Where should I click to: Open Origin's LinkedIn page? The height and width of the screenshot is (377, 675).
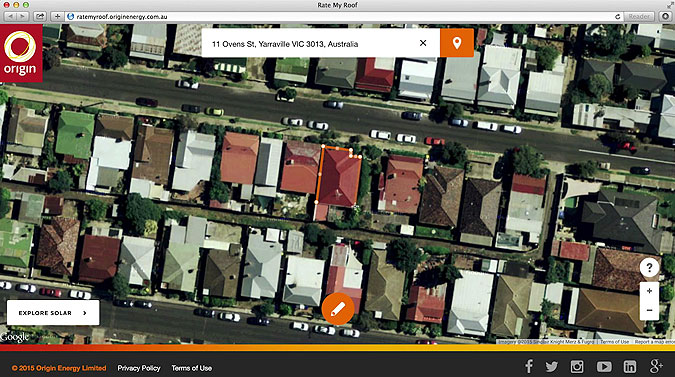[630, 367]
